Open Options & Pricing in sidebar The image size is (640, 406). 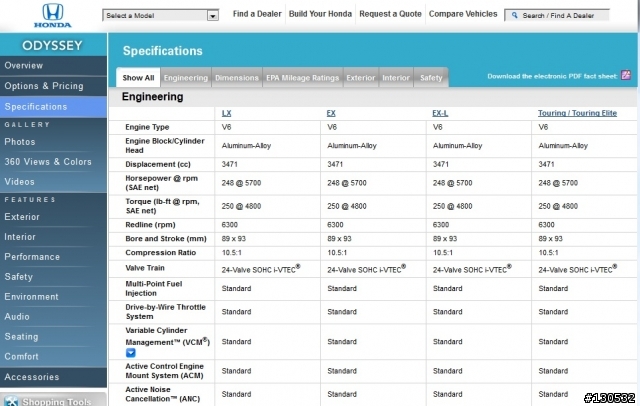click(53, 86)
